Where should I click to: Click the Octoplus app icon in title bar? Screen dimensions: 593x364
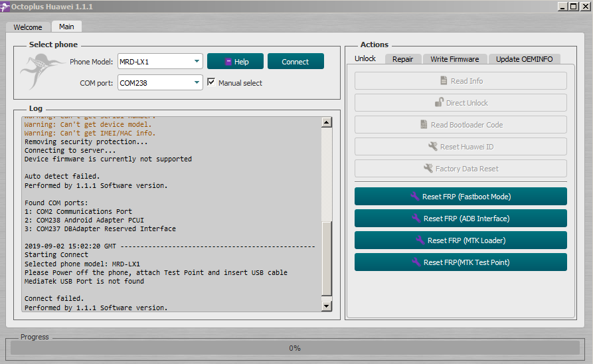(5, 7)
